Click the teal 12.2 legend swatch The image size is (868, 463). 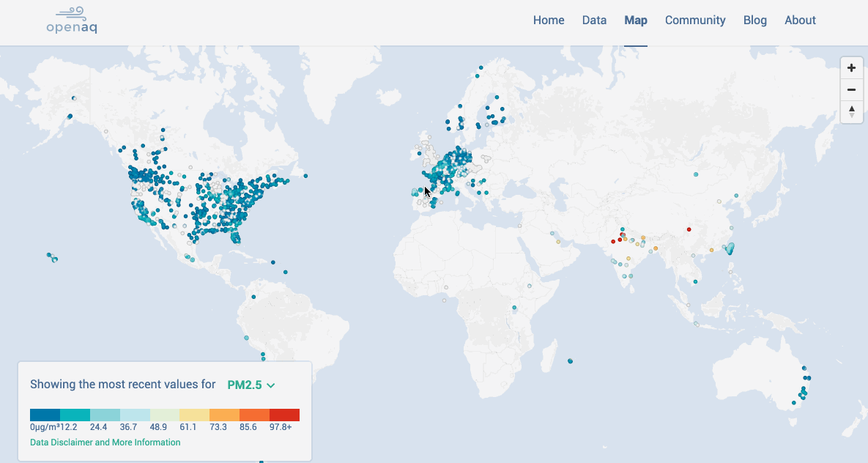tap(75, 415)
